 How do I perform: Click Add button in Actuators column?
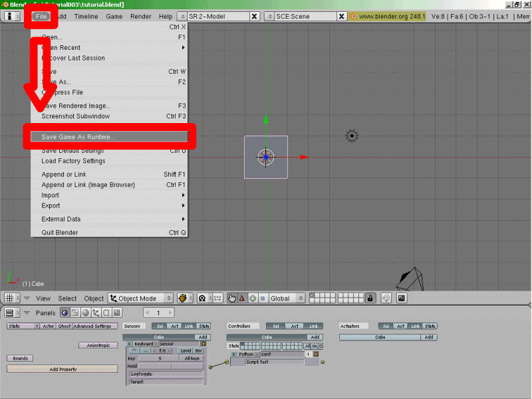[x=429, y=337]
